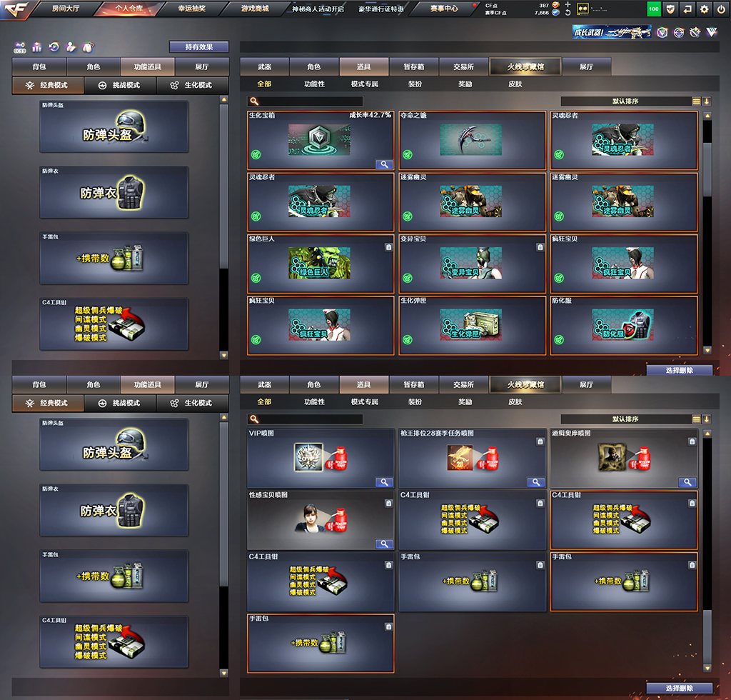Open 默认排序 dropdown in the upper grid
The height and width of the screenshot is (700, 731).
tap(625, 101)
